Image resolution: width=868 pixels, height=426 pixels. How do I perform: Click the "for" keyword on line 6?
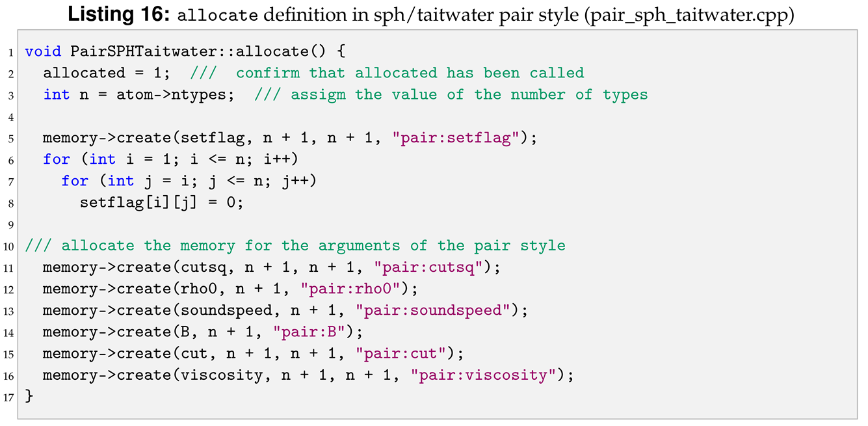point(57,159)
